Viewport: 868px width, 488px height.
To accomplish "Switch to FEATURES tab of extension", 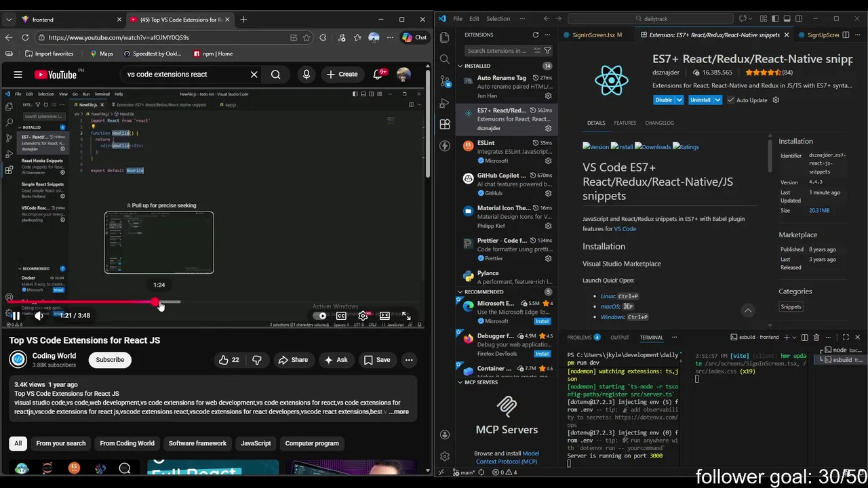I will 625,123.
